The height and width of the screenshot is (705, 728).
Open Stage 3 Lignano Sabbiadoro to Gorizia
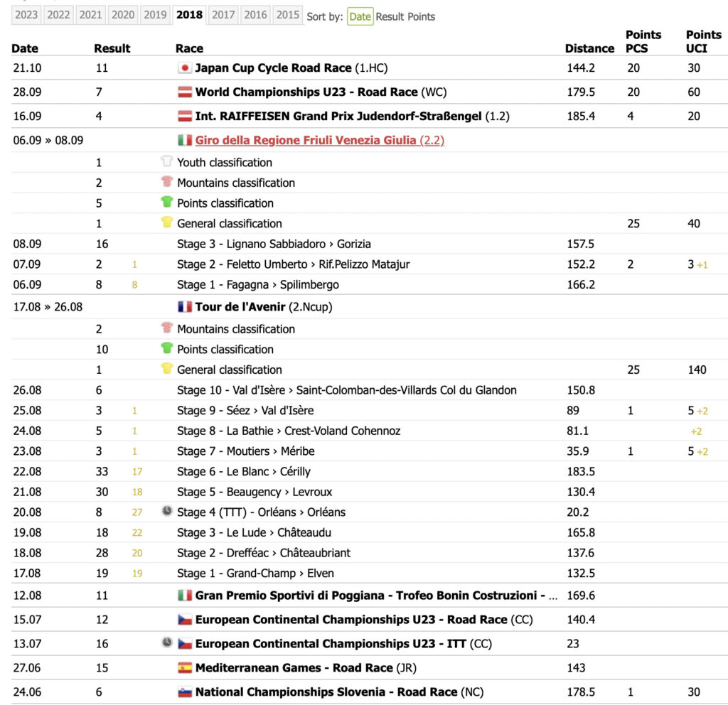(x=274, y=244)
